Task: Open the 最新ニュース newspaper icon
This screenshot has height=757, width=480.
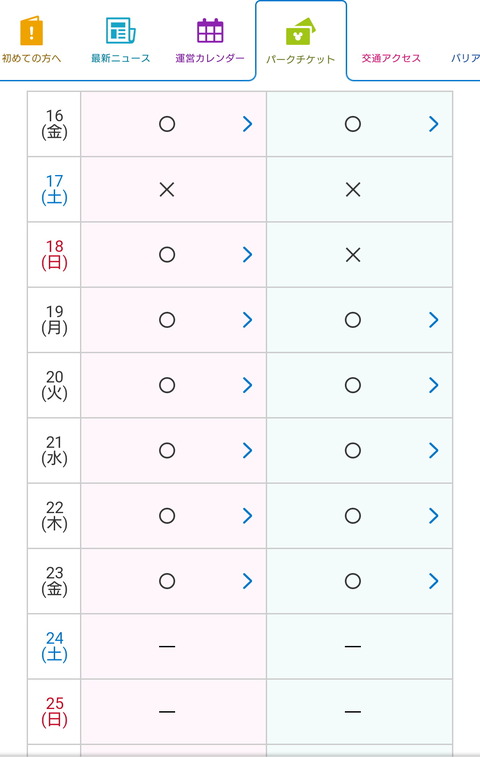Action: [x=120, y=30]
